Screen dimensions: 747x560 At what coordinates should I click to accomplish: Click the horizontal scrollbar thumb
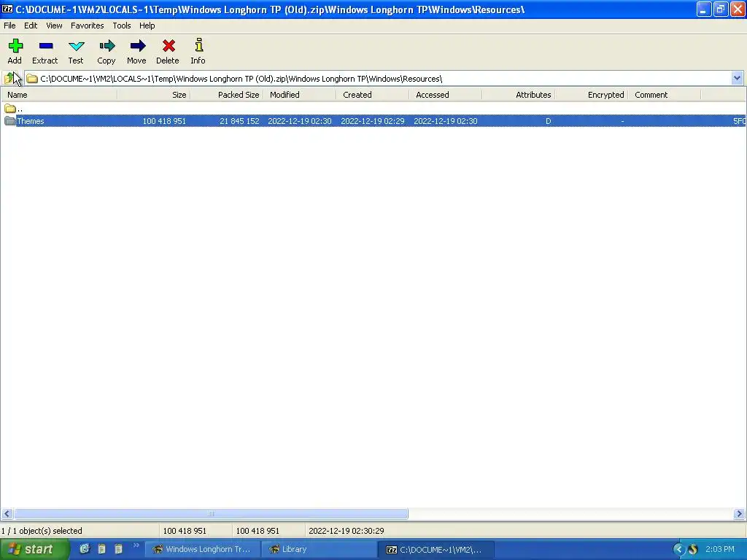tap(211, 514)
